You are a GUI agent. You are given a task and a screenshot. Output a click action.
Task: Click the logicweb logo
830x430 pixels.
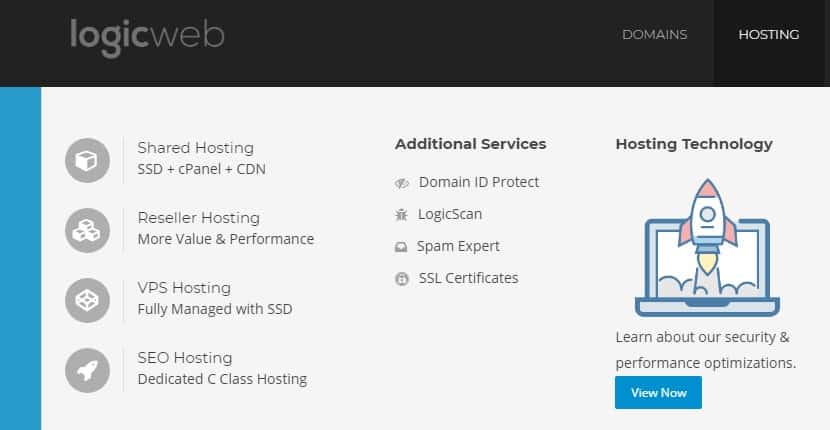(147, 37)
